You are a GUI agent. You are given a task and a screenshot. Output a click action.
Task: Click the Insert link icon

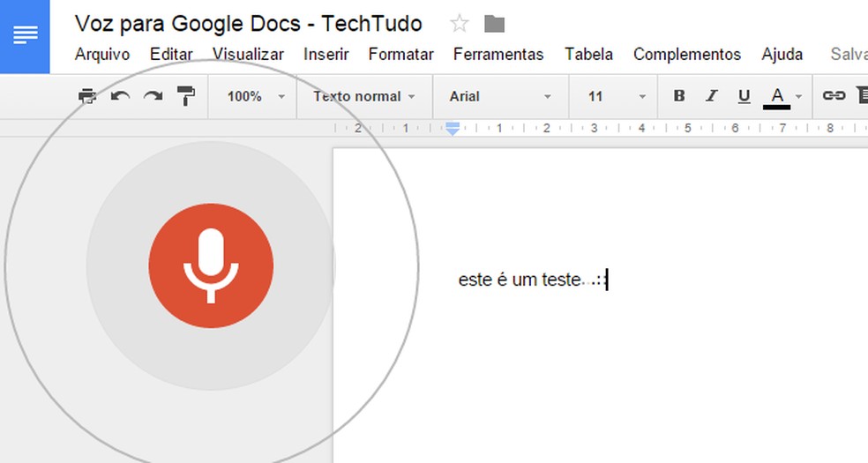tap(834, 96)
